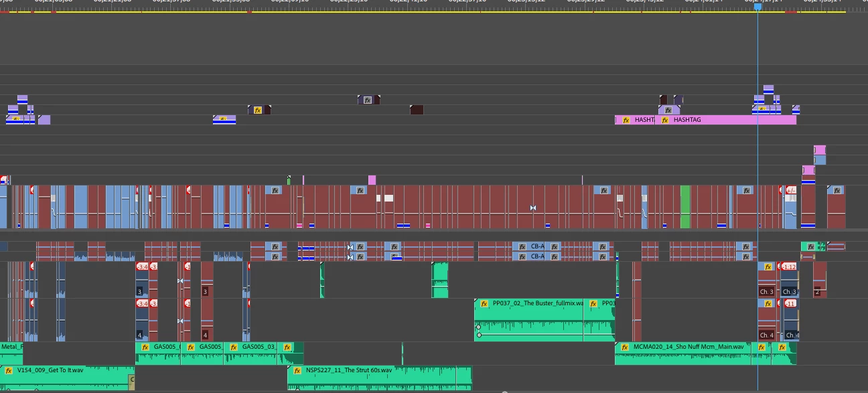Image resolution: width=868 pixels, height=393 pixels.
Task: Click fx badge on V154_009_Get To It.wav
Action: click(x=9, y=370)
